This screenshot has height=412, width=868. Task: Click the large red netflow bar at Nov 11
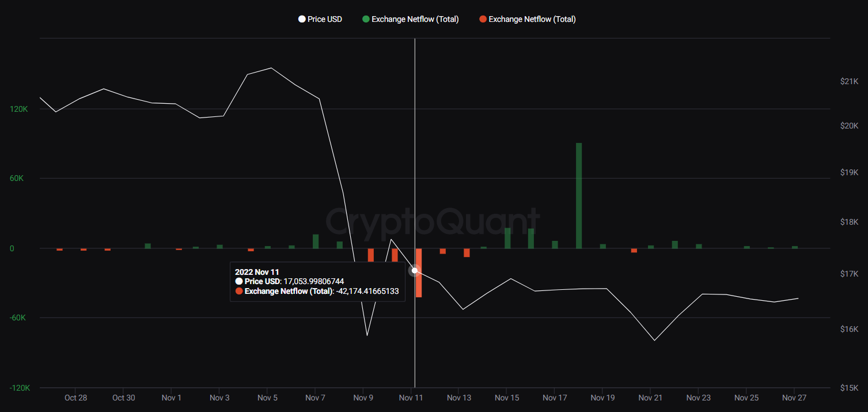[419, 273]
